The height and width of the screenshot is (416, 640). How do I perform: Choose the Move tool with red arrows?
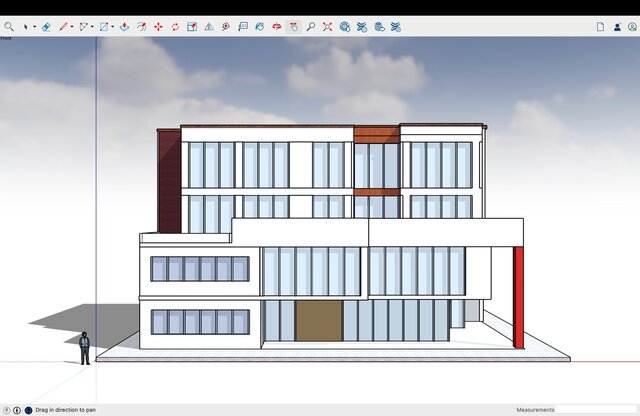158,27
